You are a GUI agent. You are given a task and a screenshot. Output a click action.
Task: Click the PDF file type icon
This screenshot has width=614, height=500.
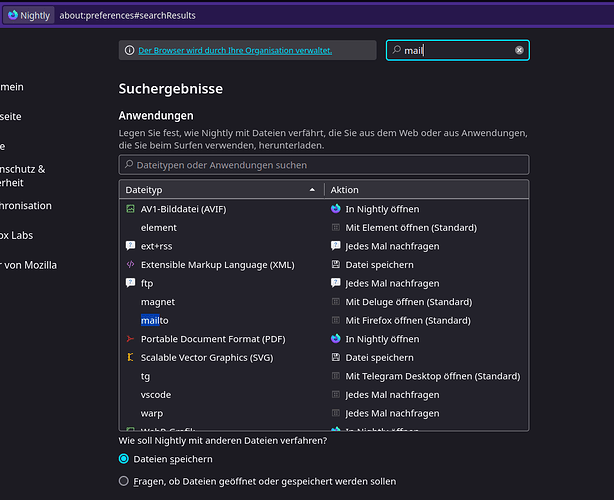(130, 339)
